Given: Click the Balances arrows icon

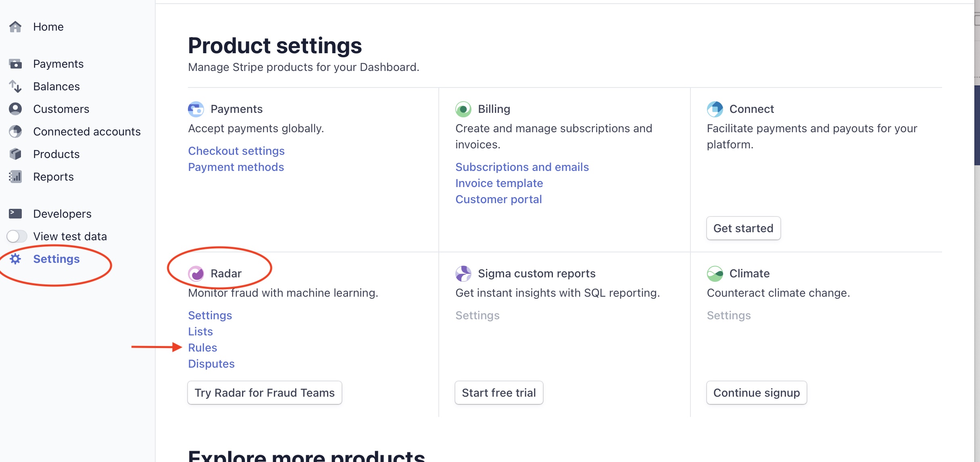Looking at the screenshot, I should point(15,86).
